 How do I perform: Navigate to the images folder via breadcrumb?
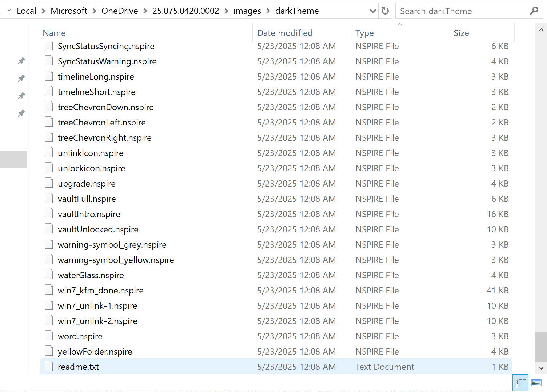247,11
